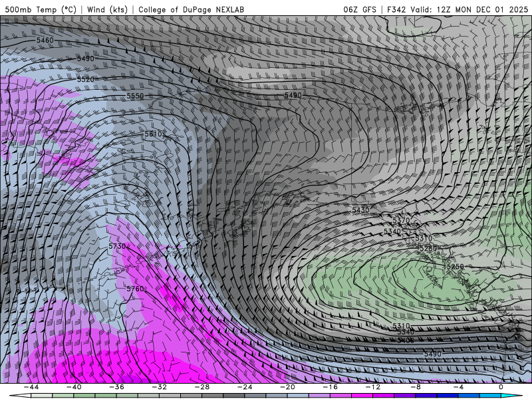
Task: Click the 5250 height contour label
Action: [x=455, y=267]
